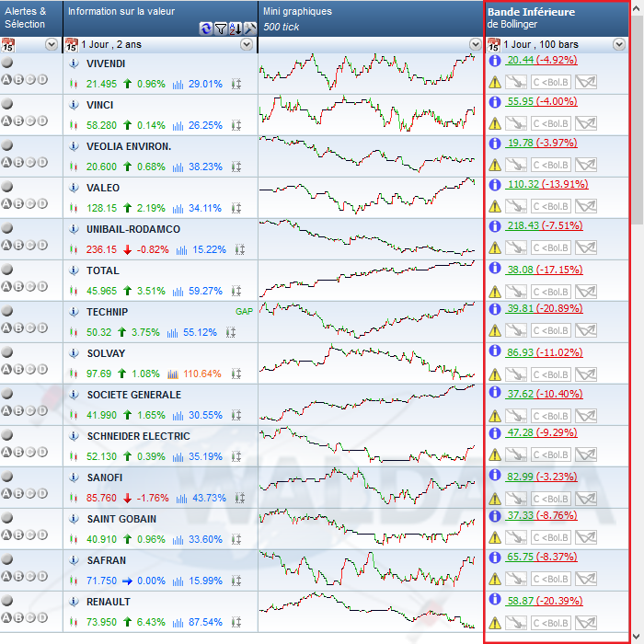Select the SOCIETE GENERALE stock name
Viewport: 644px width, 644px height.
tap(134, 395)
